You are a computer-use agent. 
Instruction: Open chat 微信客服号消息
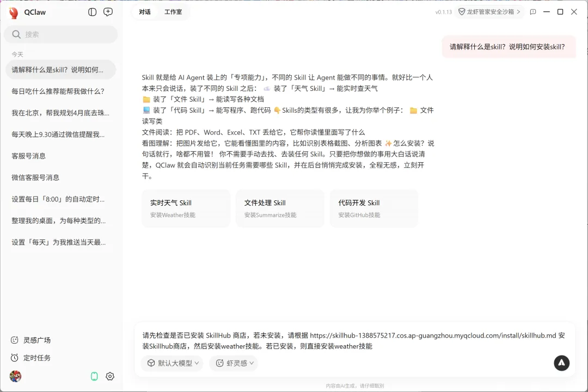point(61,177)
